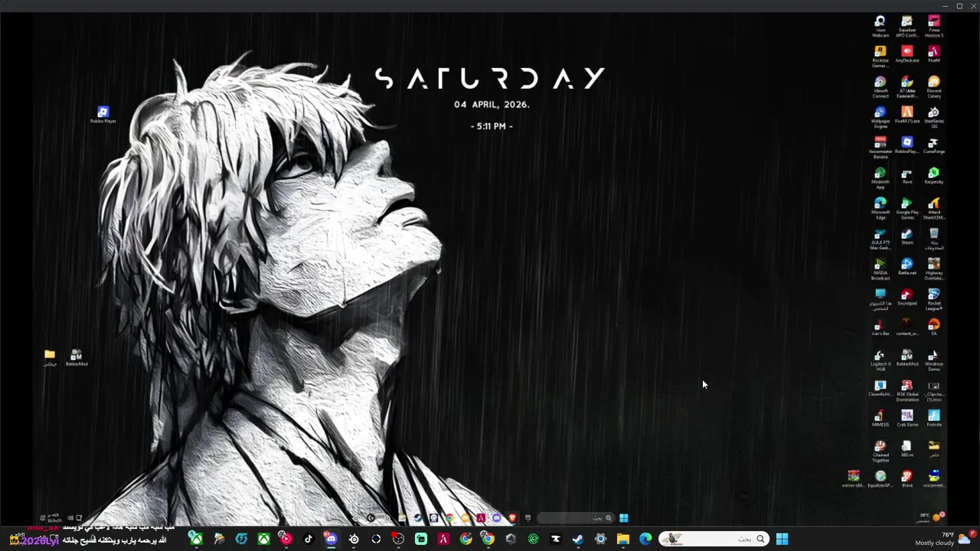Select the Rocket League desktop shortcut
This screenshot has width=980, height=551.
pyautogui.click(x=934, y=299)
